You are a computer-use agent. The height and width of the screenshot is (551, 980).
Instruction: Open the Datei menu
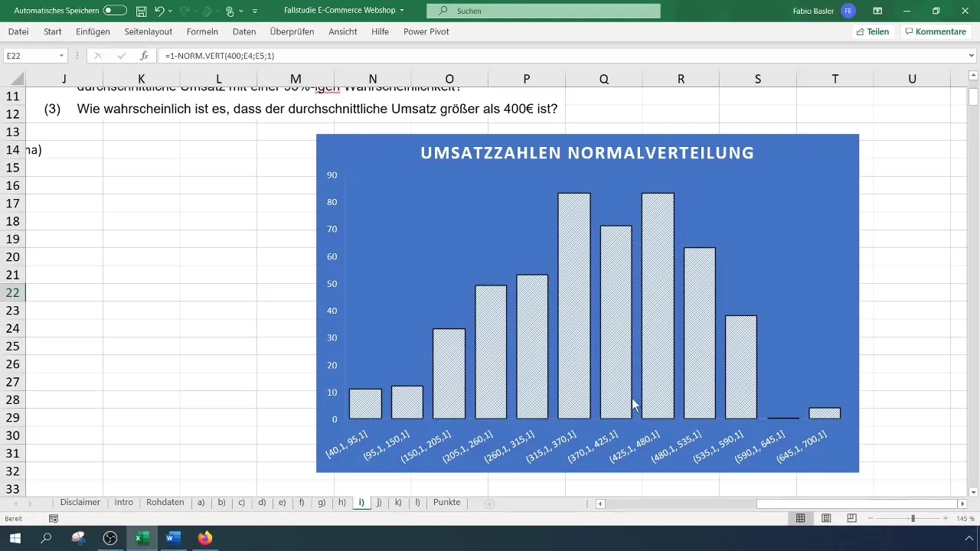coord(18,31)
